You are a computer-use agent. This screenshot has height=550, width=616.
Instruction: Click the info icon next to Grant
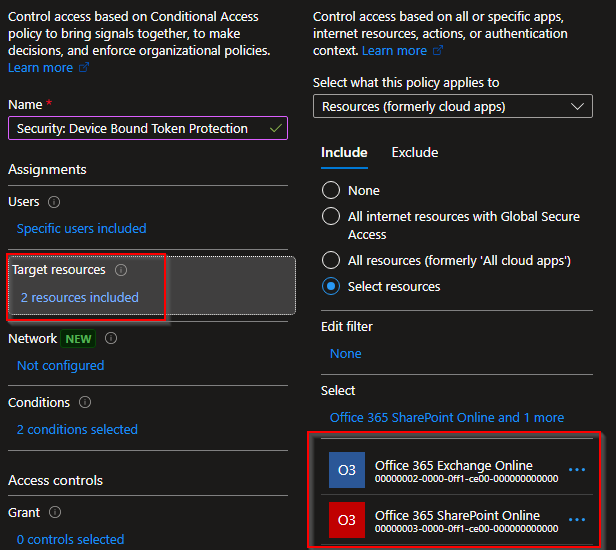click(55, 513)
